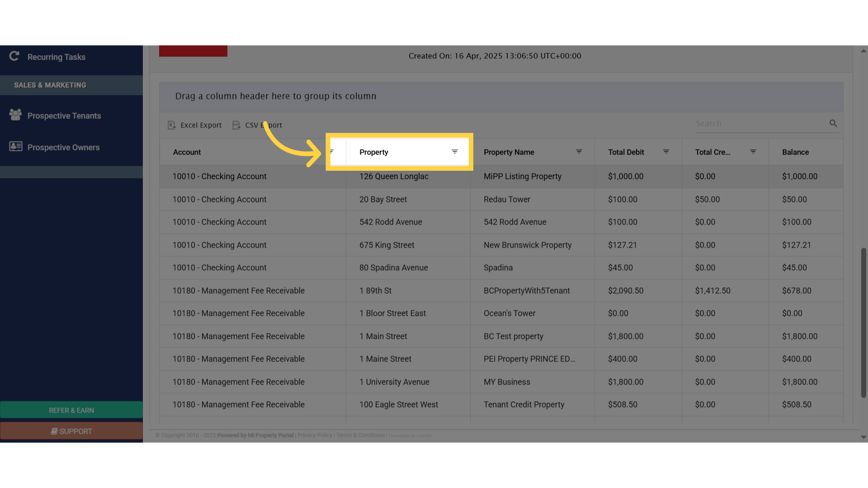Open the Property Name column filter icon
The width and height of the screenshot is (868, 488).
click(579, 152)
